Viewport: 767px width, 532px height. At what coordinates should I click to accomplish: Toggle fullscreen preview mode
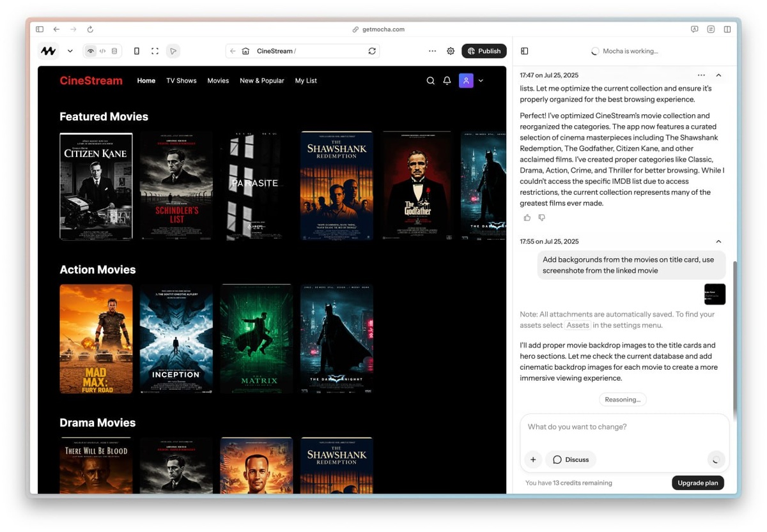pos(155,51)
